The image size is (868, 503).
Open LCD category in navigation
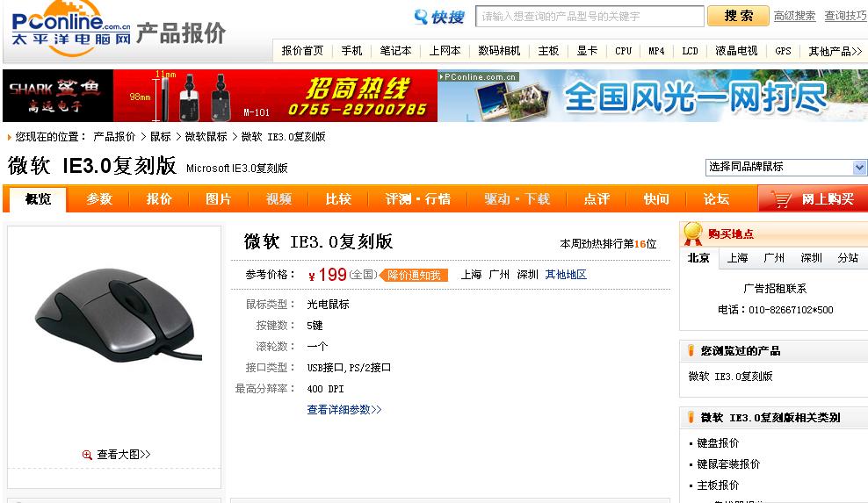click(x=690, y=51)
